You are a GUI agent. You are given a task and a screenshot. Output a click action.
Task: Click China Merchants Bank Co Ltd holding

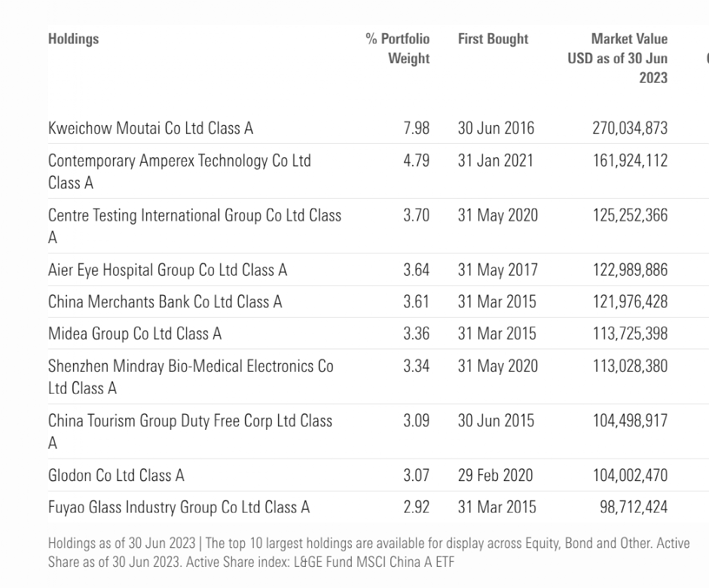[165, 302]
